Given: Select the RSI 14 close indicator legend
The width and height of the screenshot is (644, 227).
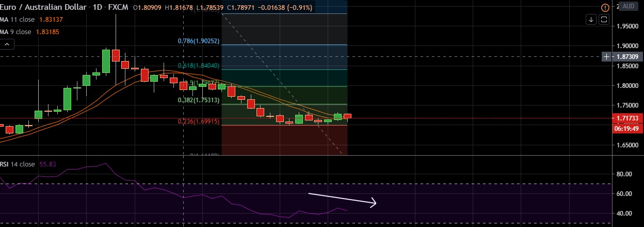Looking at the screenshot, I should 18,164.
